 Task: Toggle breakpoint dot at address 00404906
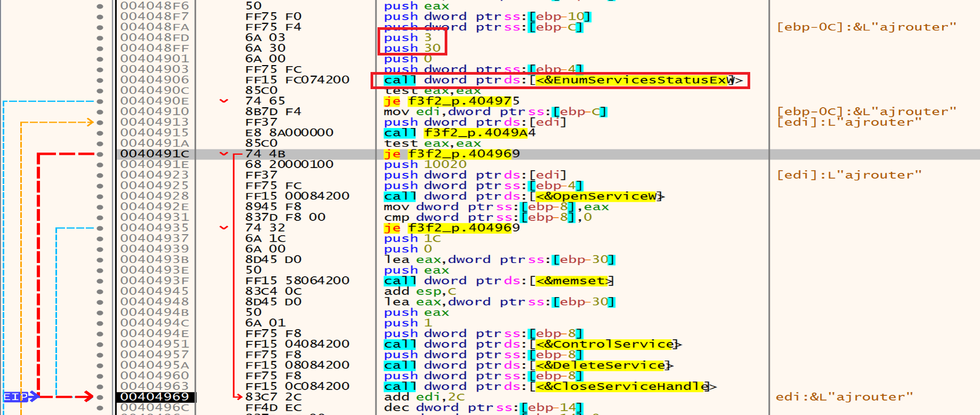pyautogui.click(x=100, y=80)
